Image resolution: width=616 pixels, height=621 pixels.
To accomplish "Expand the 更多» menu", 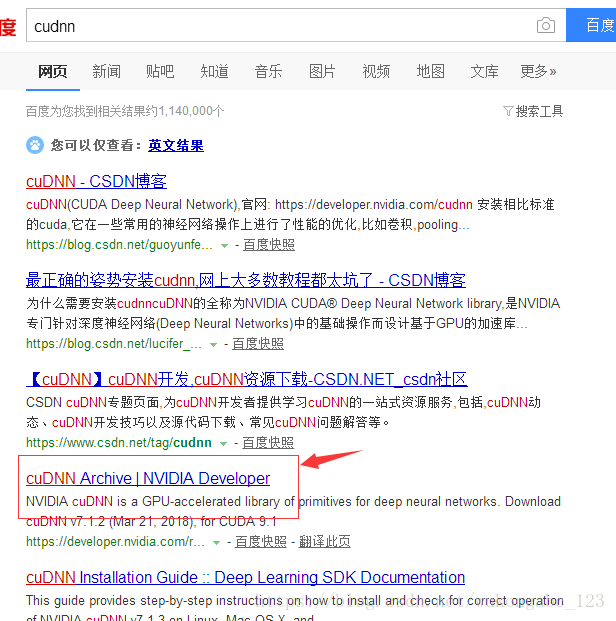I will [x=538, y=72].
